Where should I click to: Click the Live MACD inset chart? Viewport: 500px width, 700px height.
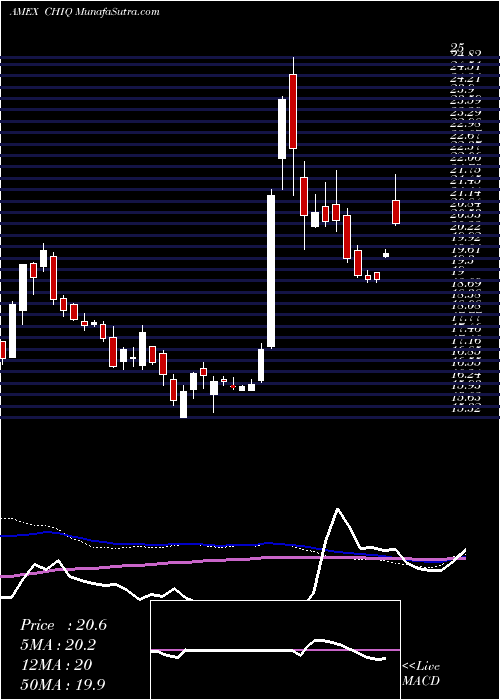275,650
